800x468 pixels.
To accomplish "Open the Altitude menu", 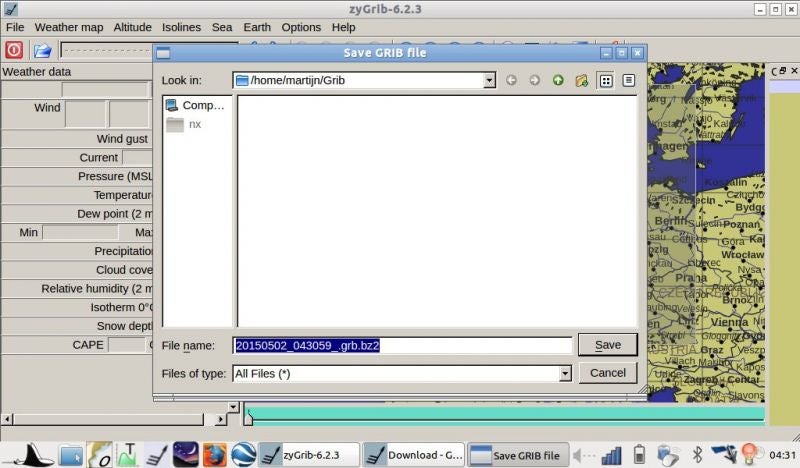I will click(x=133, y=27).
